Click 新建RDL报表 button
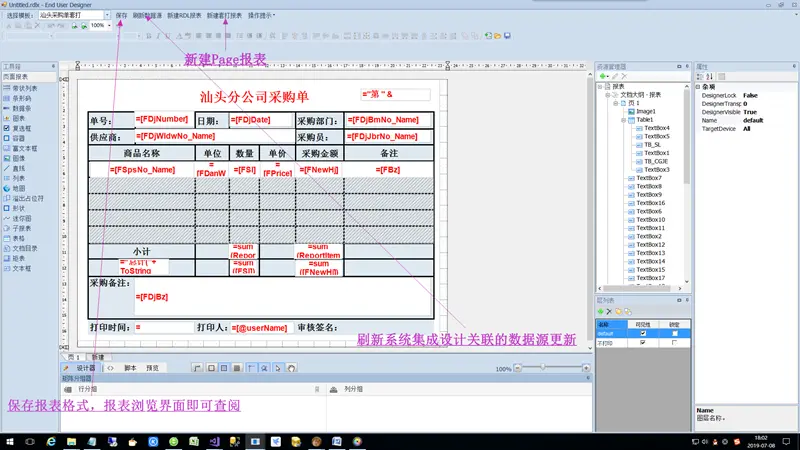 point(184,16)
